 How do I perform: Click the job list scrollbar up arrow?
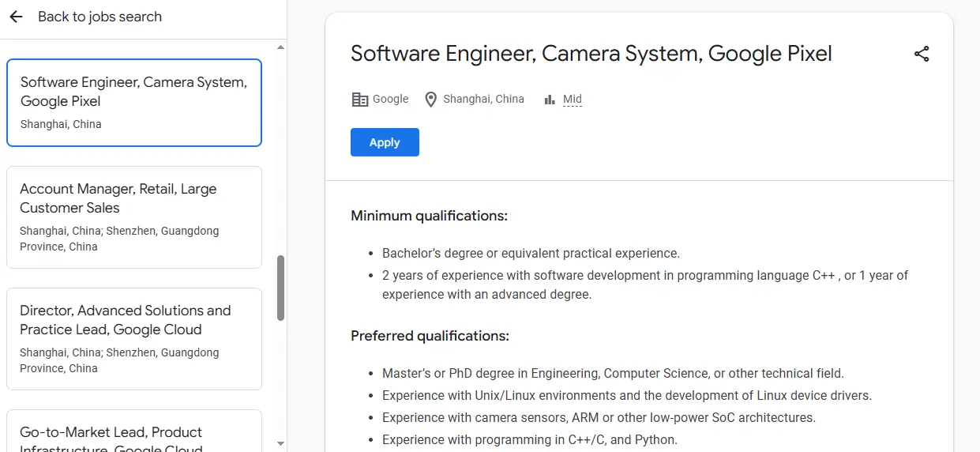(x=281, y=48)
